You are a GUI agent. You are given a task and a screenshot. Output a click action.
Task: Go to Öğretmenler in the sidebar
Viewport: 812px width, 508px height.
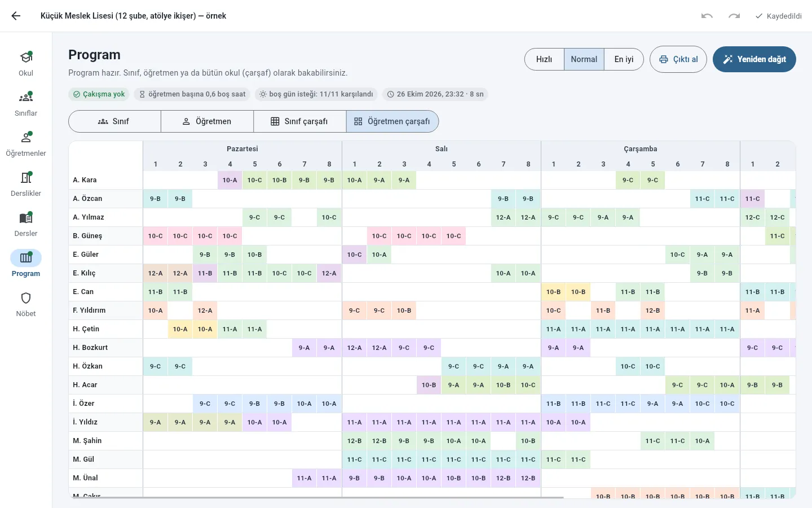(x=26, y=144)
